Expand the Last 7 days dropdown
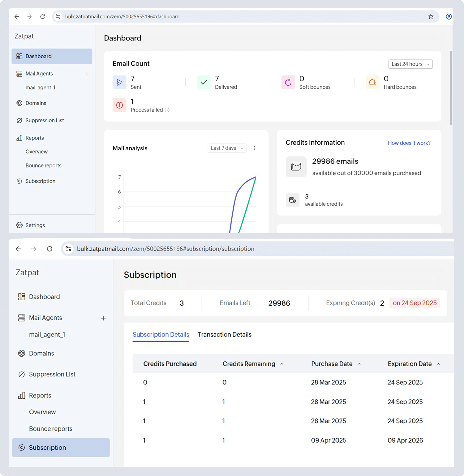 point(227,148)
